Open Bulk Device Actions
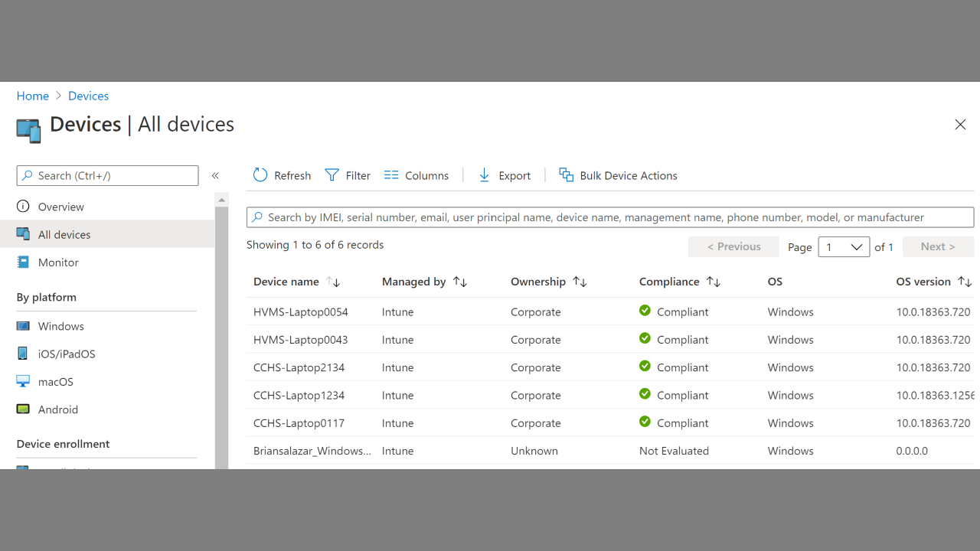Viewport: 980px width, 551px height. [x=618, y=175]
